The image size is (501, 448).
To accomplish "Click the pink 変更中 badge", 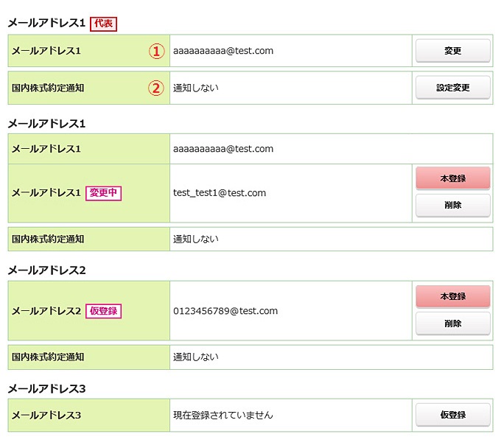I will [104, 193].
